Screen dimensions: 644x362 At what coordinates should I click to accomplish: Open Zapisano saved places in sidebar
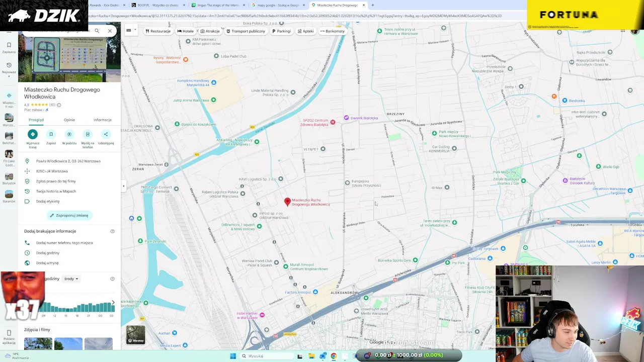[9, 48]
